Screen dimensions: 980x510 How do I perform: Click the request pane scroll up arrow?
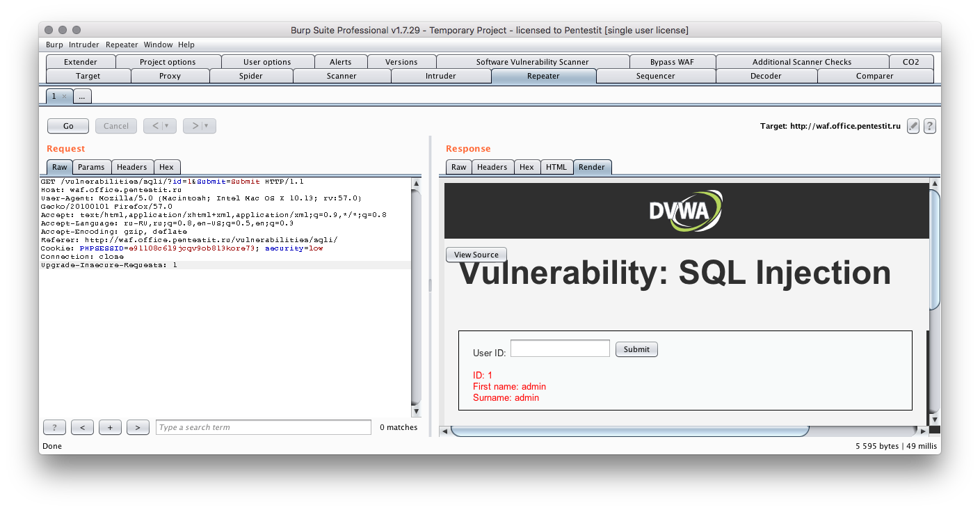pos(417,184)
